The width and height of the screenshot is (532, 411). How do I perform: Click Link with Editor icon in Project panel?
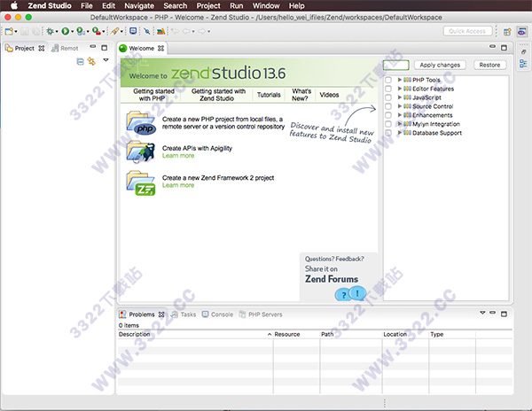tap(91, 61)
